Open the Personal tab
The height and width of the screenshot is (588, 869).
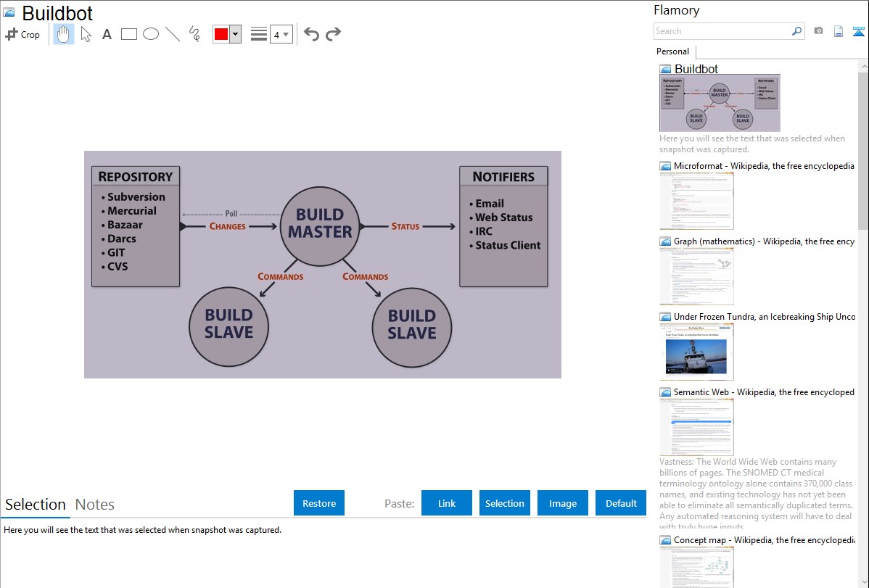coord(673,51)
